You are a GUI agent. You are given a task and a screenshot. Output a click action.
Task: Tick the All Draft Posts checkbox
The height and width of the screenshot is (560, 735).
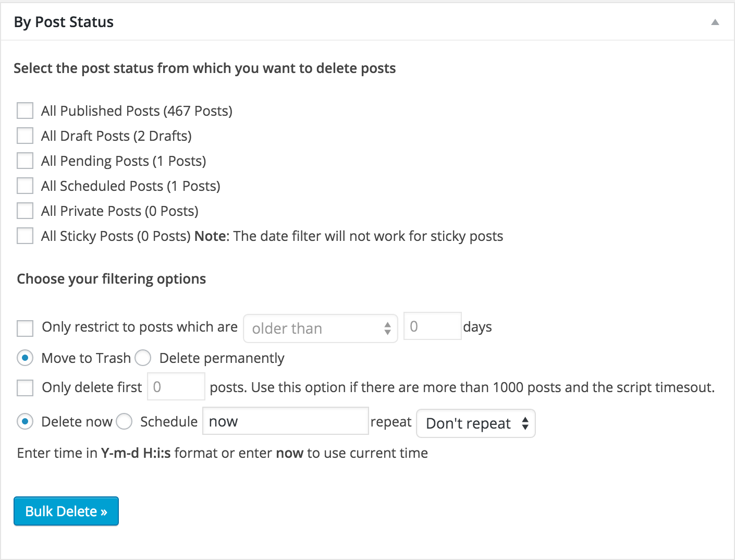pos(25,136)
